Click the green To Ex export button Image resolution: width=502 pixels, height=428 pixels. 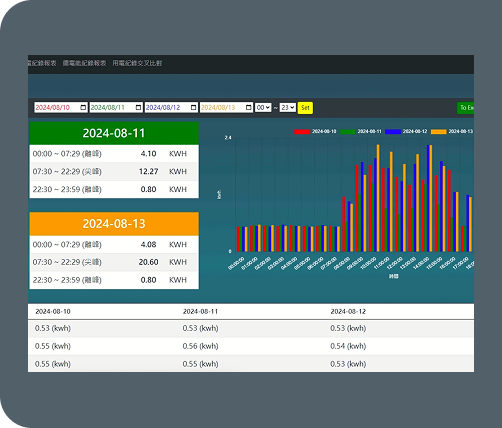tap(465, 108)
